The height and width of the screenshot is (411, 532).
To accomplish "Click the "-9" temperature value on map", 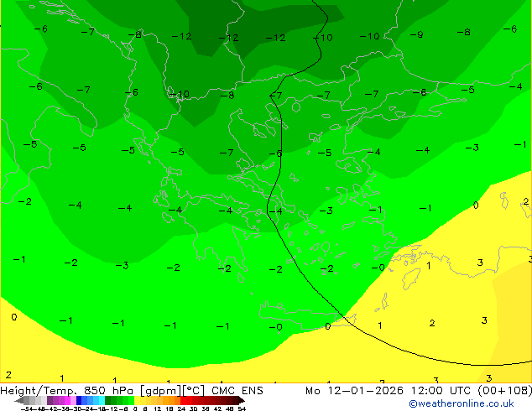I will coord(417,34).
